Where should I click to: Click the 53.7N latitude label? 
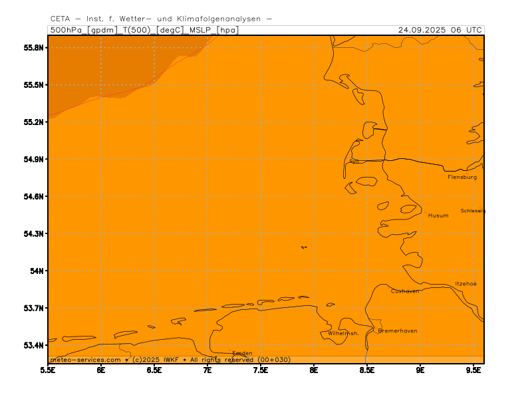(34, 308)
